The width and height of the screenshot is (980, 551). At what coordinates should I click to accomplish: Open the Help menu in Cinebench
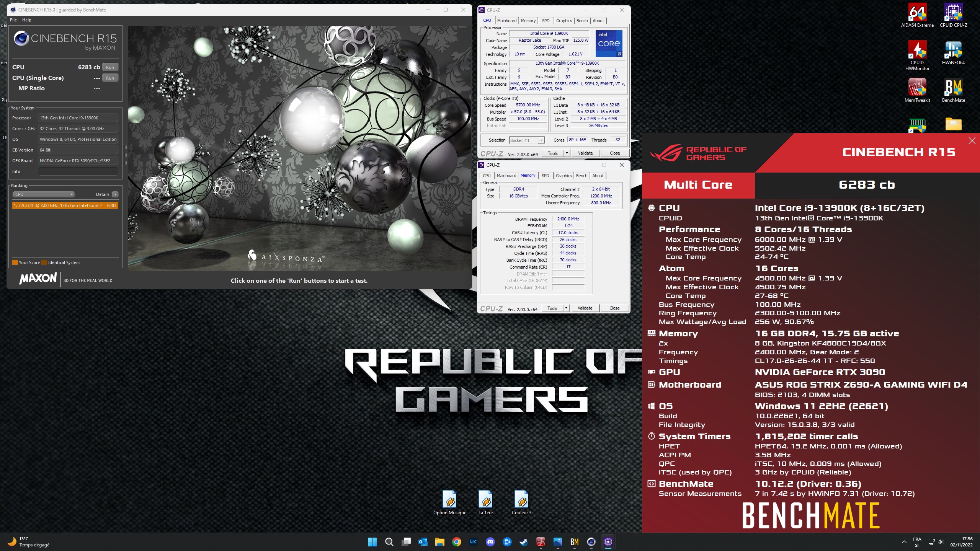pos(27,20)
